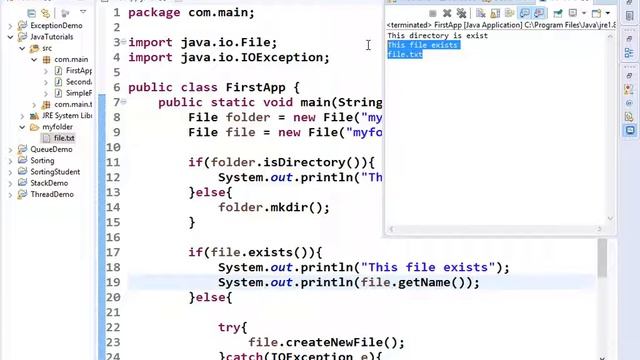Fold the main method at line 7
Viewport: 640px width, 360px height.
coord(124,102)
